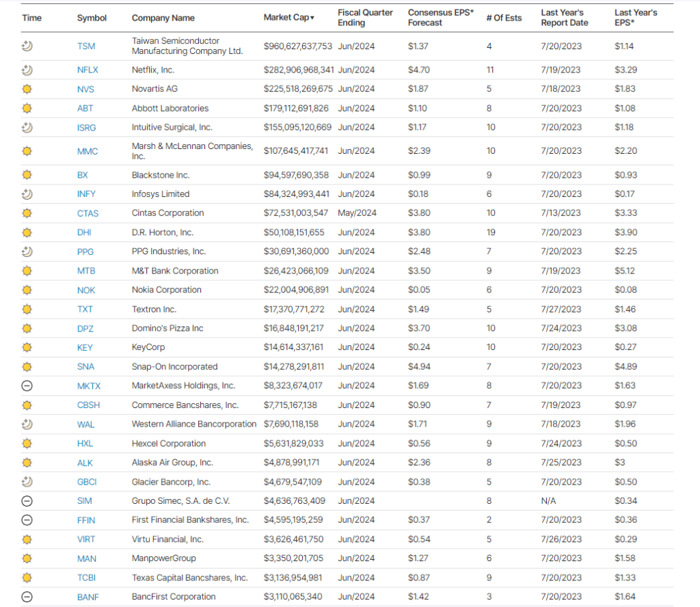The image size is (700, 607).
Task: Open the DHI symbol link
Action: (84, 232)
